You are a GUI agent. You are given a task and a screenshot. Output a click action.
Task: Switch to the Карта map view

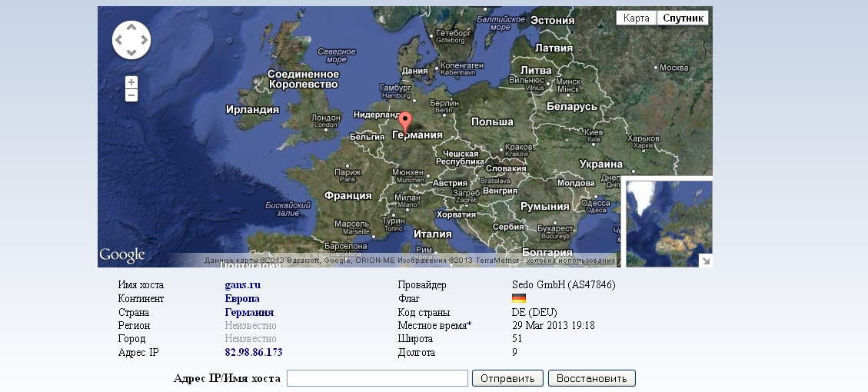tap(636, 18)
